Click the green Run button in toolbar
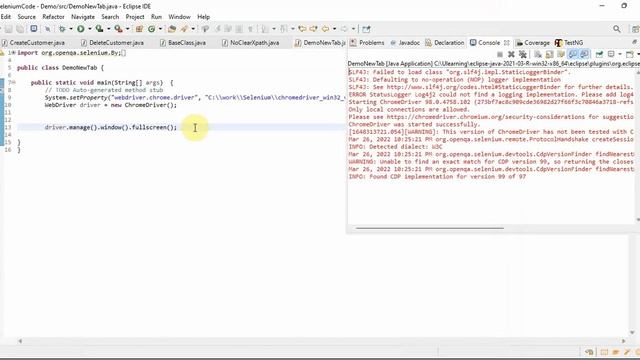640x360 pixels. pyautogui.click(x=80, y=29)
